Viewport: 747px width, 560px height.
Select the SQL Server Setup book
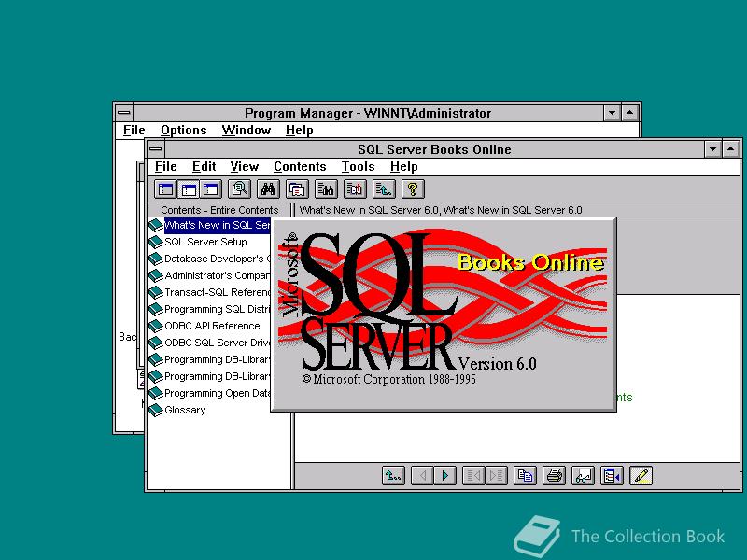pos(205,242)
